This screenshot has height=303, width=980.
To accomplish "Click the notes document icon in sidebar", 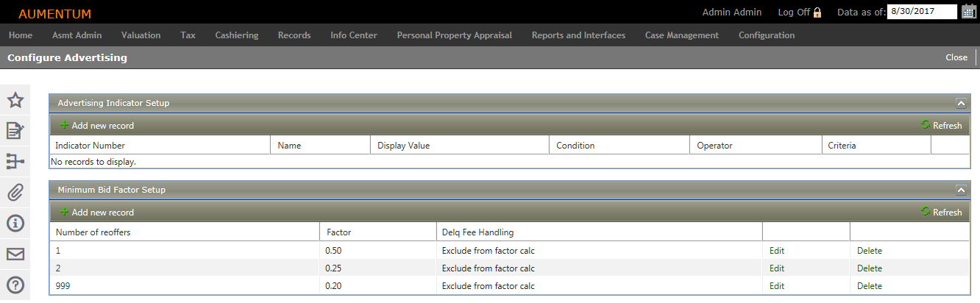I will [x=15, y=131].
